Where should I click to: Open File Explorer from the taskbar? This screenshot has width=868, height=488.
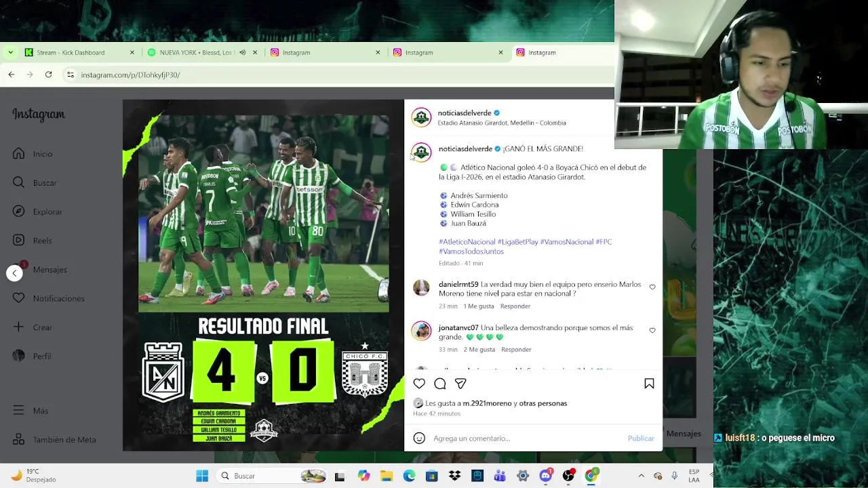(x=386, y=476)
